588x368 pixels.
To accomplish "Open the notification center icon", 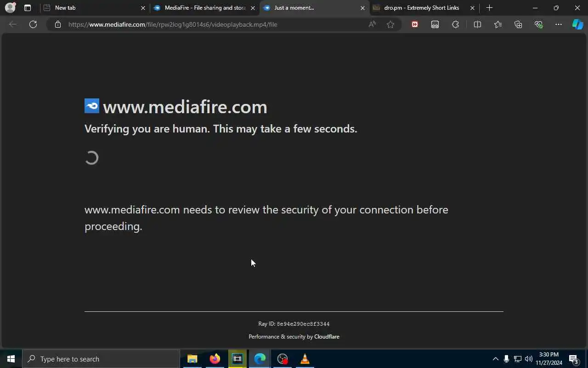I will tap(574, 359).
